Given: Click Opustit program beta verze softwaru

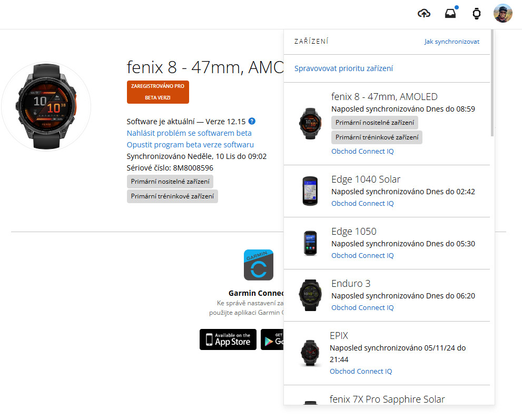Looking at the screenshot, I should click(190, 145).
